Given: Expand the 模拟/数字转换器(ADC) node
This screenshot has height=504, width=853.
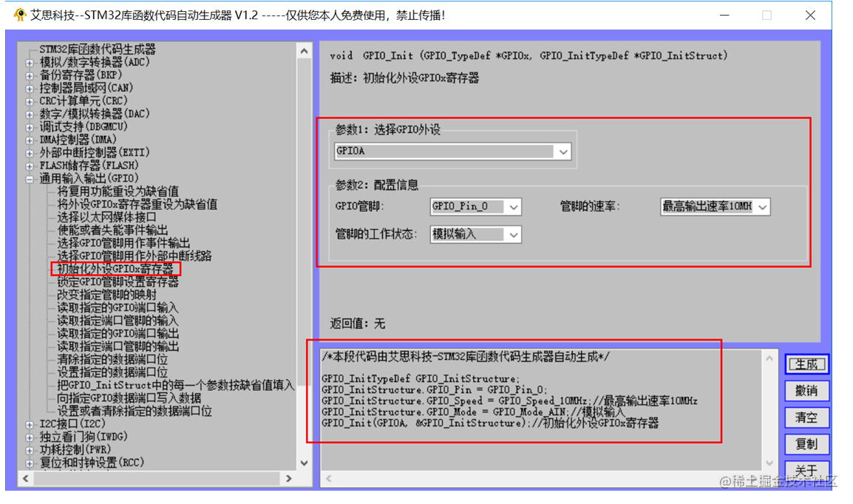Looking at the screenshot, I should (30, 63).
